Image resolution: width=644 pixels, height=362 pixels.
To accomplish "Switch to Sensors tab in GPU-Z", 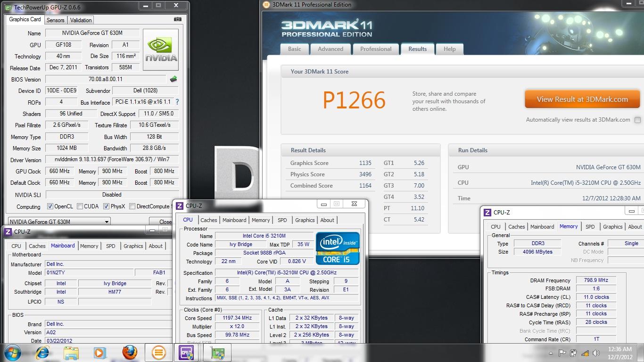I will tap(55, 20).
